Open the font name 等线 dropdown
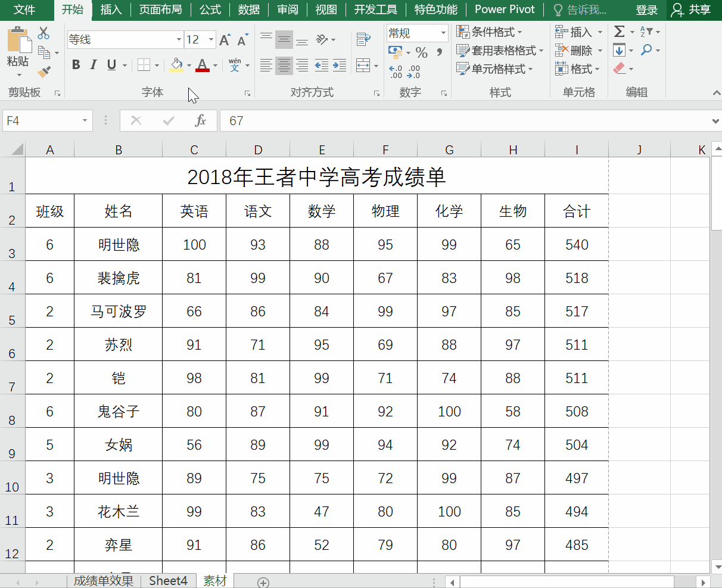The height and width of the screenshot is (588, 722). tap(179, 40)
